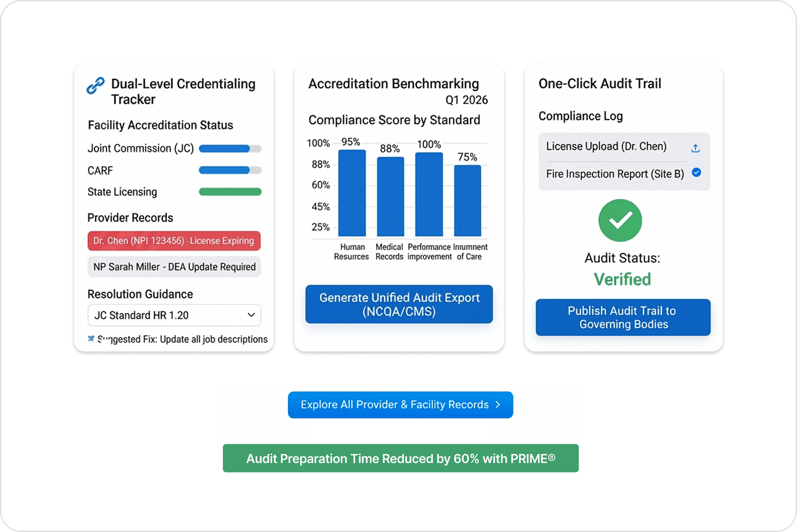
Task: Open the JC Standard HR 1.20 dropdown
Action: pos(251,315)
